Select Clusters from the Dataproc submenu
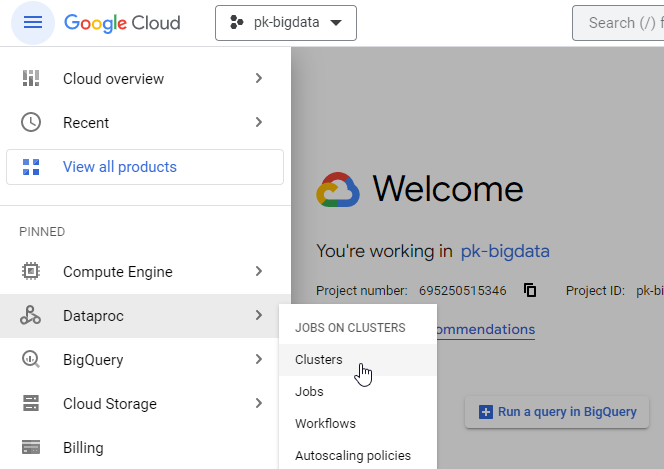The height and width of the screenshot is (469, 664). (x=319, y=360)
